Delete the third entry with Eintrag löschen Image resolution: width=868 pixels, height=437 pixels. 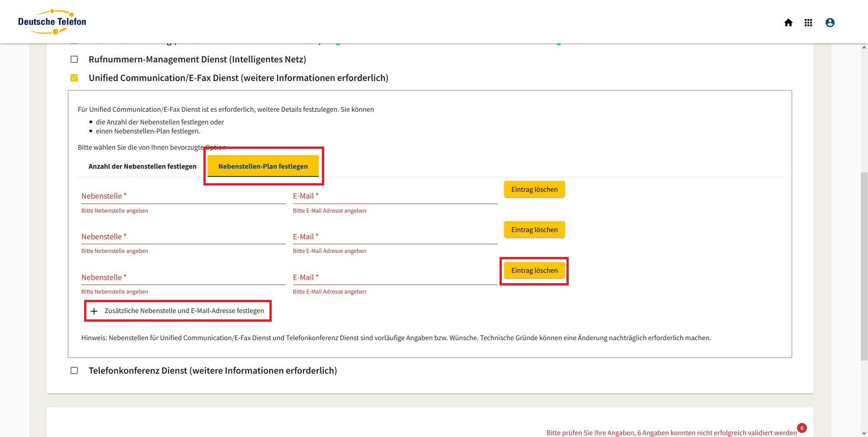pyautogui.click(x=534, y=271)
